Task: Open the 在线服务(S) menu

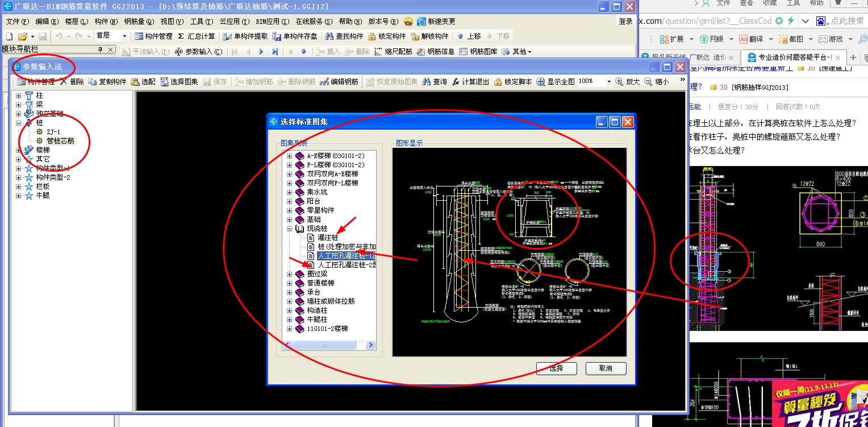Action: (314, 22)
